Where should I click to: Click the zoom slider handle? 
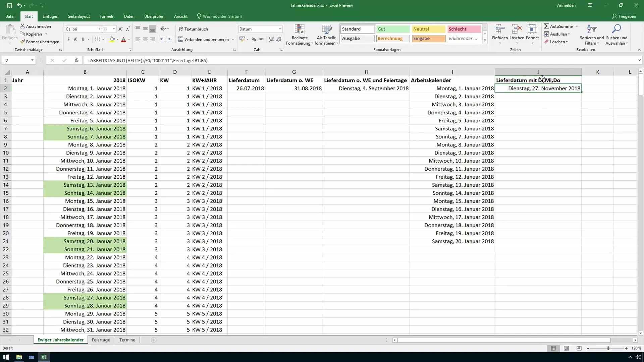coord(608,348)
